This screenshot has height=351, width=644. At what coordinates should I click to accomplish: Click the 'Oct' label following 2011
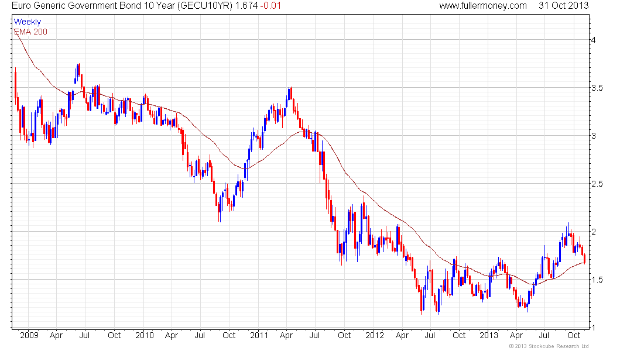coord(344,335)
